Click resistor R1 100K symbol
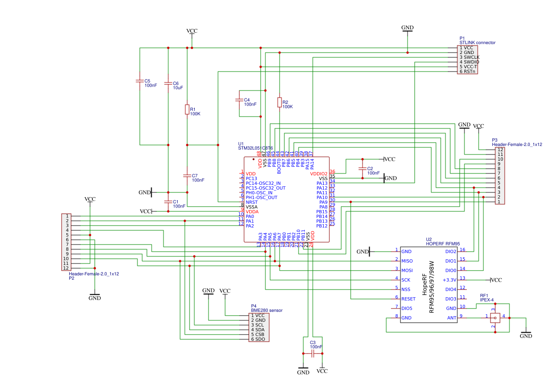The height and width of the screenshot is (392, 554). pos(187,110)
